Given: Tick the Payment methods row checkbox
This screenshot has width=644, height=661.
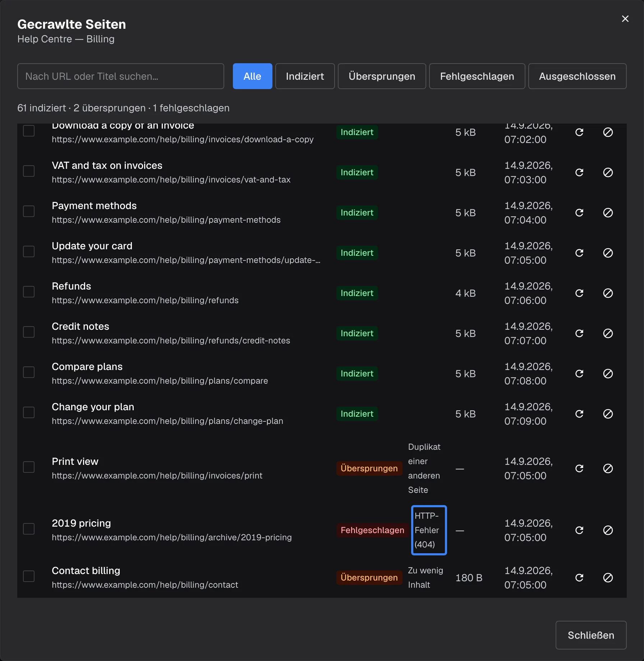Looking at the screenshot, I should pyautogui.click(x=29, y=211).
